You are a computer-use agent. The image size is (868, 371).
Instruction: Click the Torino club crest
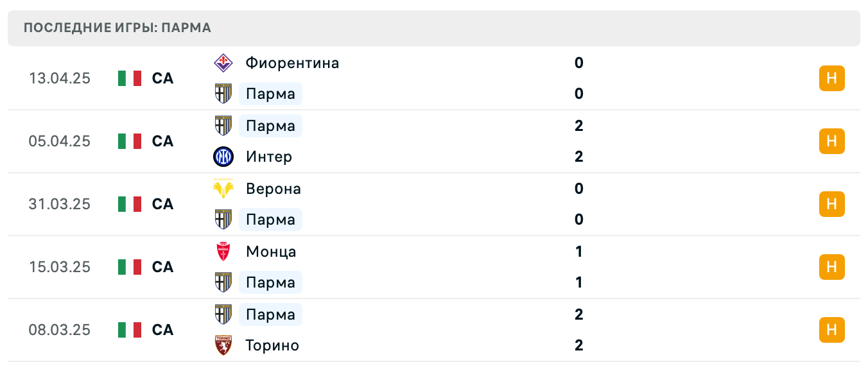223,345
